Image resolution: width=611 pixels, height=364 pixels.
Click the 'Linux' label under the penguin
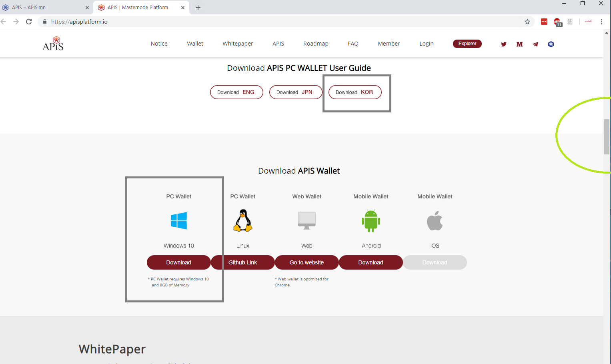243,246
